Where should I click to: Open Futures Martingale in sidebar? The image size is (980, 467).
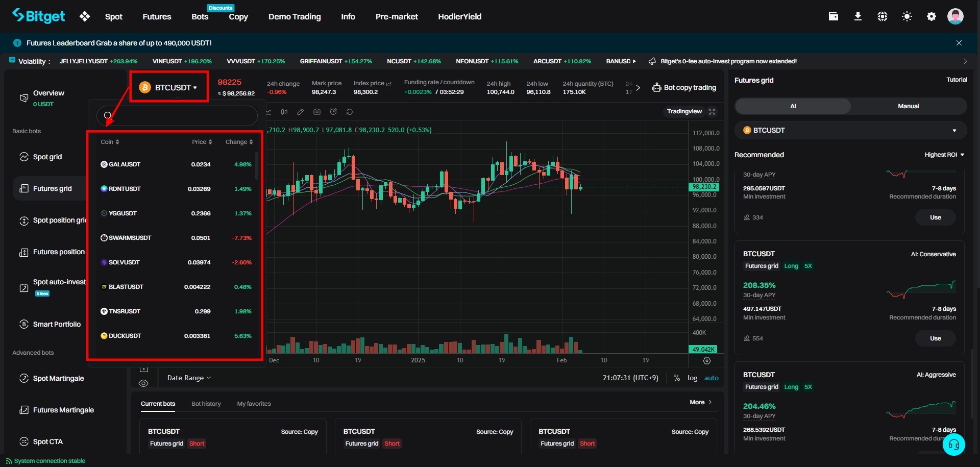coord(63,410)
